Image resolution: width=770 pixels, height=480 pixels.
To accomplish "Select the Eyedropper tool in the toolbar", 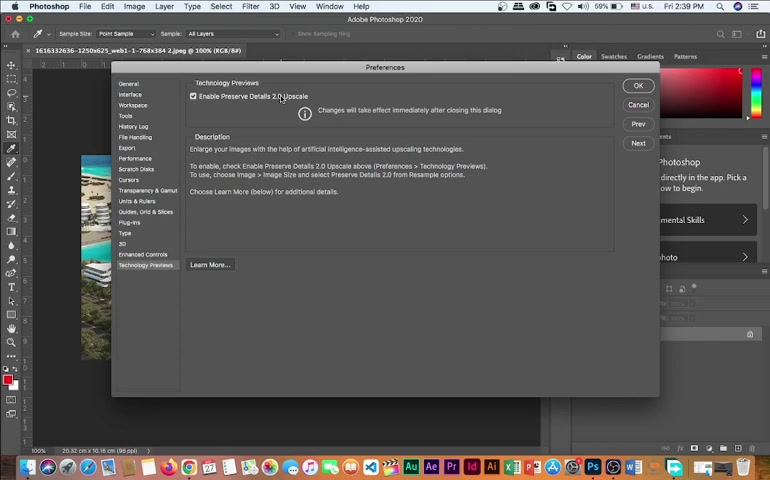I will pos(11,148).
